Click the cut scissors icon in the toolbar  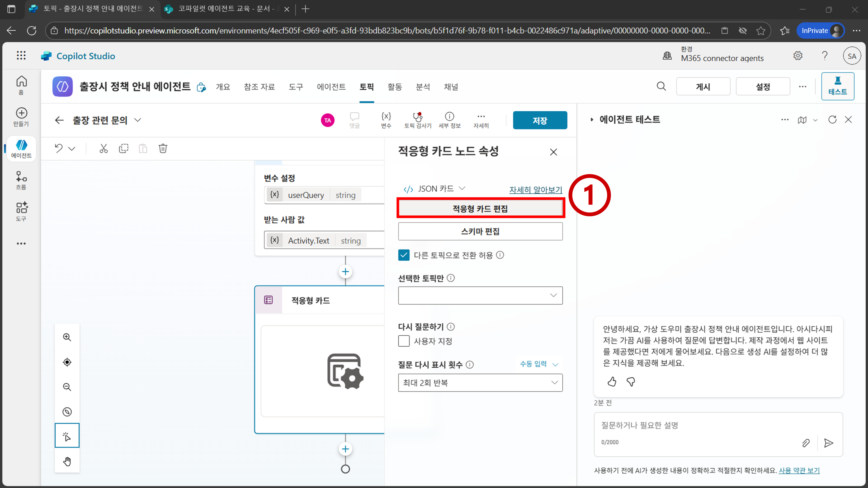(x=104, y=149)
